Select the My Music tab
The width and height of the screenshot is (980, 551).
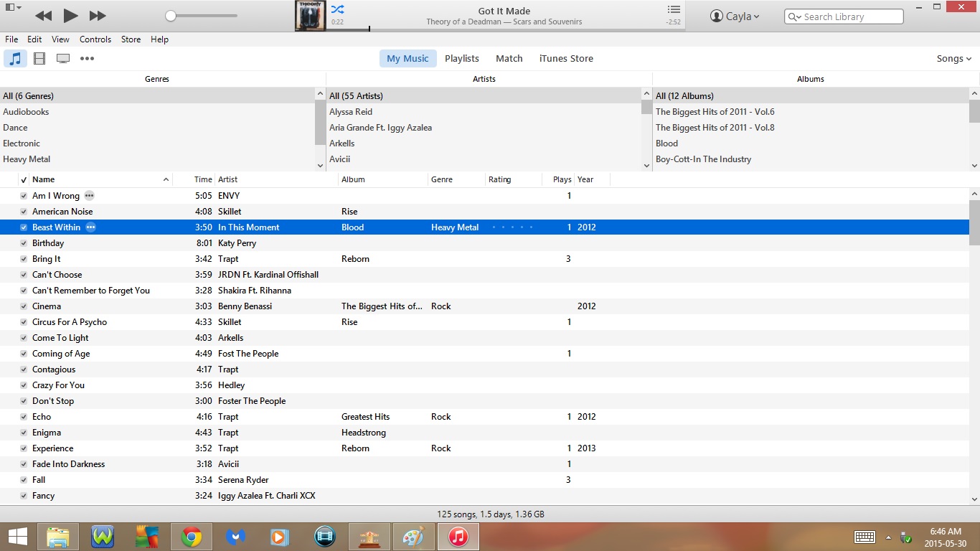coord(407,59)
